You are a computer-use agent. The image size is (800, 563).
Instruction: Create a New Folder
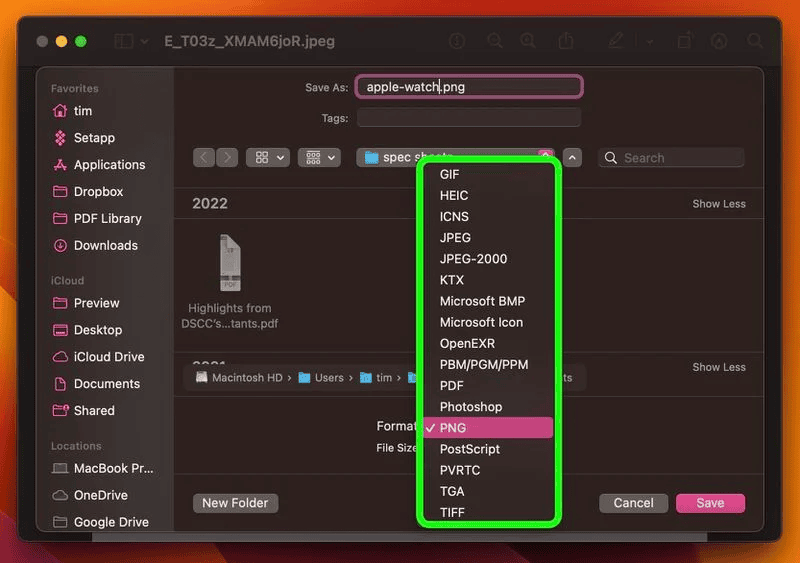[235, 503]
